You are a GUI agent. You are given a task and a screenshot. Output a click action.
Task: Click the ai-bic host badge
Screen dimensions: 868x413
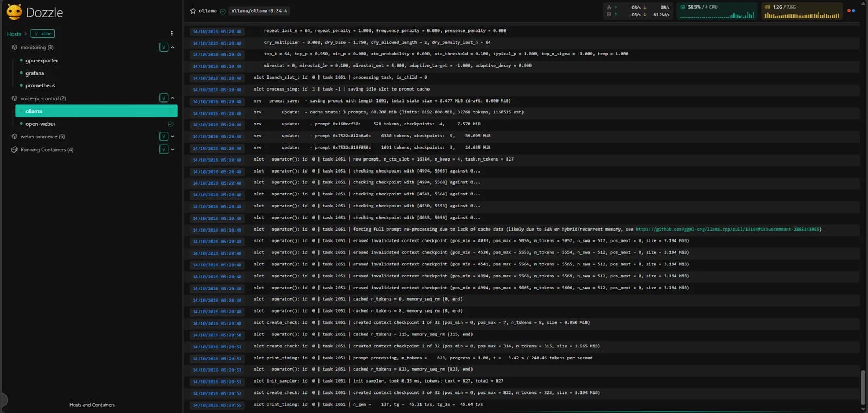click(x=43, y=34)
